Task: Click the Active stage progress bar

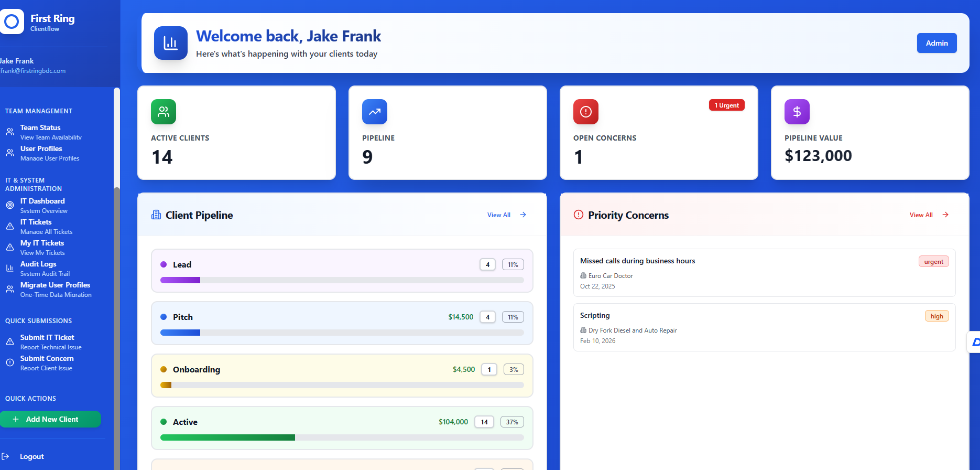Action: click(342, 437)
